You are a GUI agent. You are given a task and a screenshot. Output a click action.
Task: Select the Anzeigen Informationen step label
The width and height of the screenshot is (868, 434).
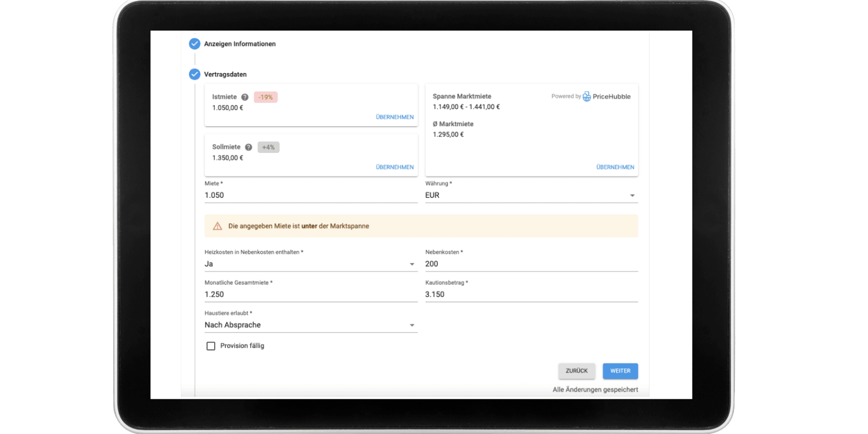(x=240, y=44)
